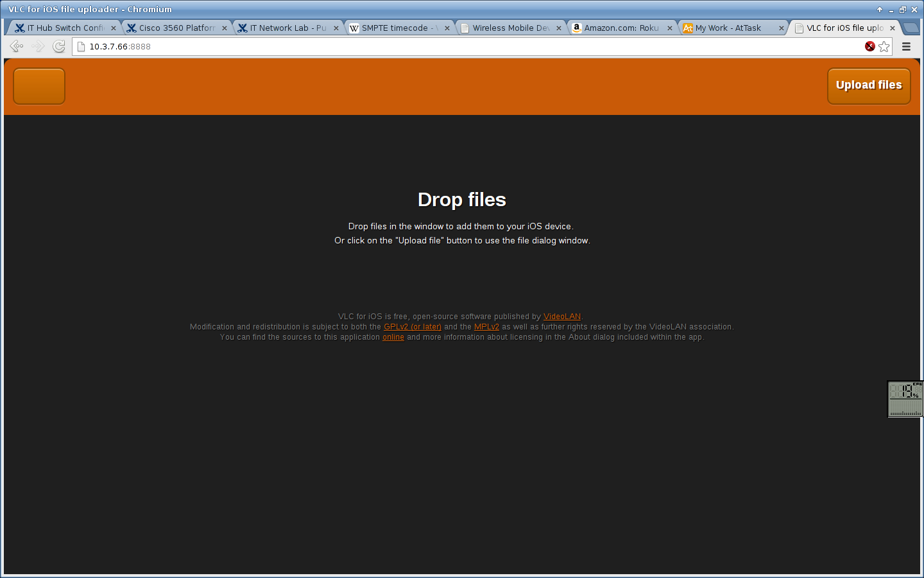Close the IT Hub Switch Config tab
This screenshot has width=924, height=578.
(114, 28)
